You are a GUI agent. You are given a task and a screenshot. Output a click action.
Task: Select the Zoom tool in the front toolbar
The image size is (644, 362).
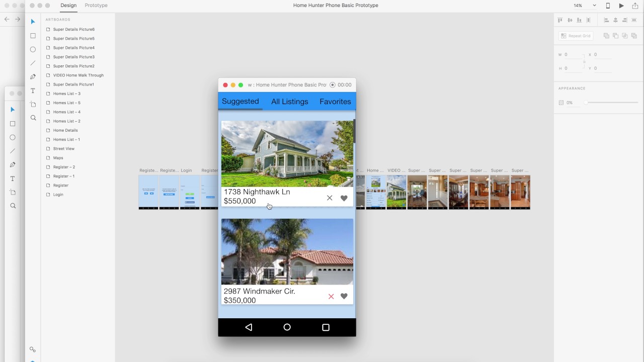[x=33, y=118]
